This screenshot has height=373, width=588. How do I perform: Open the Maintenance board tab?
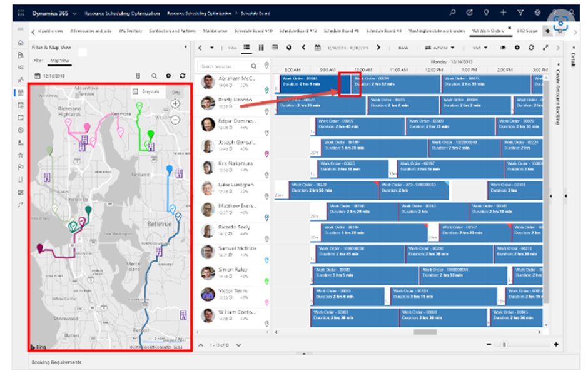tap(215, 31)
